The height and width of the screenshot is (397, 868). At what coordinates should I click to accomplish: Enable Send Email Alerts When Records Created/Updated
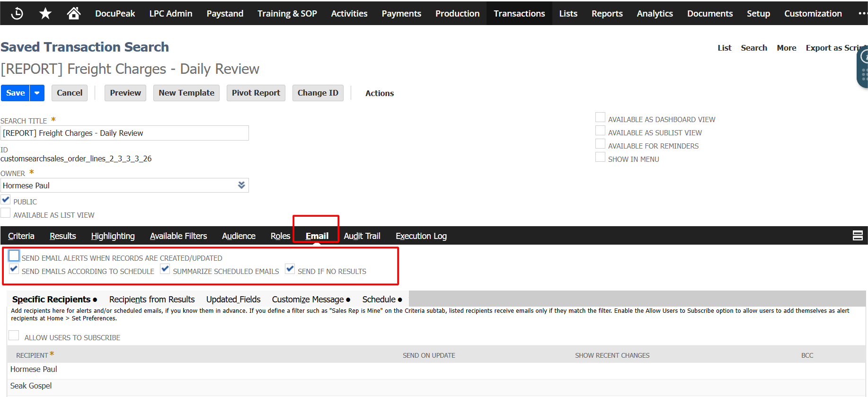[14, 256]
